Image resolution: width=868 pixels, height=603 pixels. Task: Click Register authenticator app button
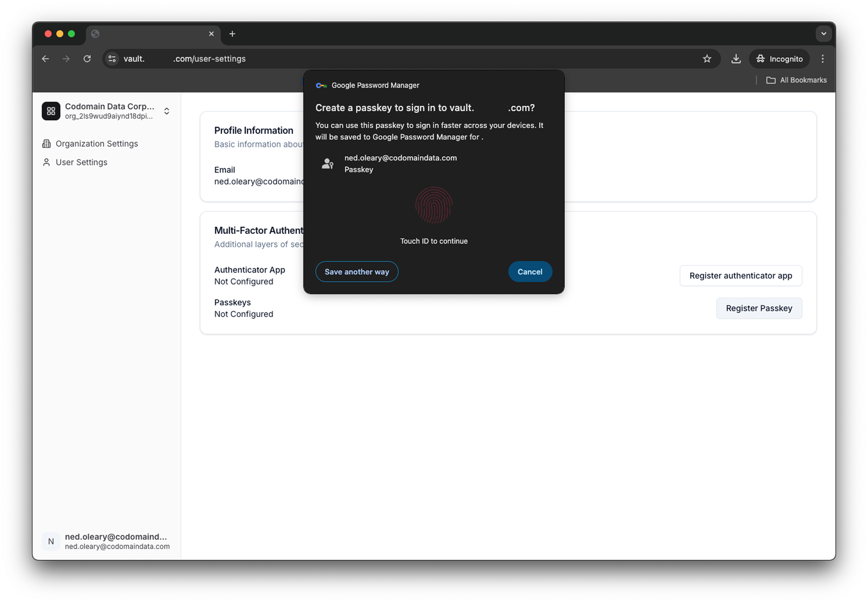[x=741, y=276]
